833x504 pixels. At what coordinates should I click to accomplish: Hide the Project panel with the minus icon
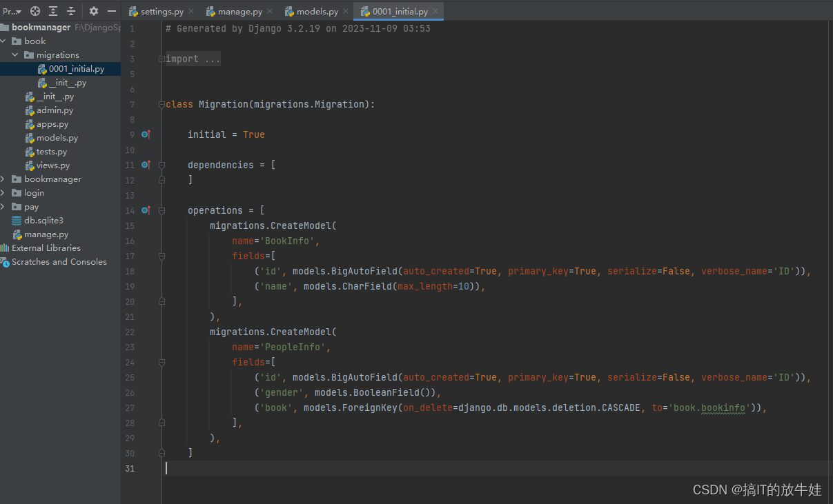[111, 11]
